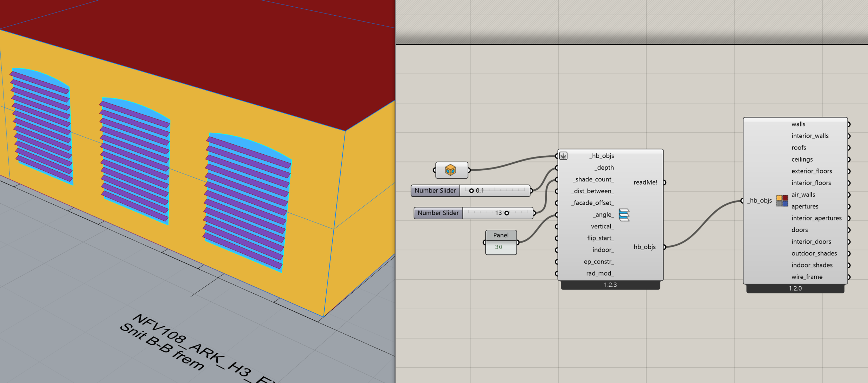Click the 1.2.3 version label bar
The width and height of the screenshot is (868, 383).
pos(610,285)
